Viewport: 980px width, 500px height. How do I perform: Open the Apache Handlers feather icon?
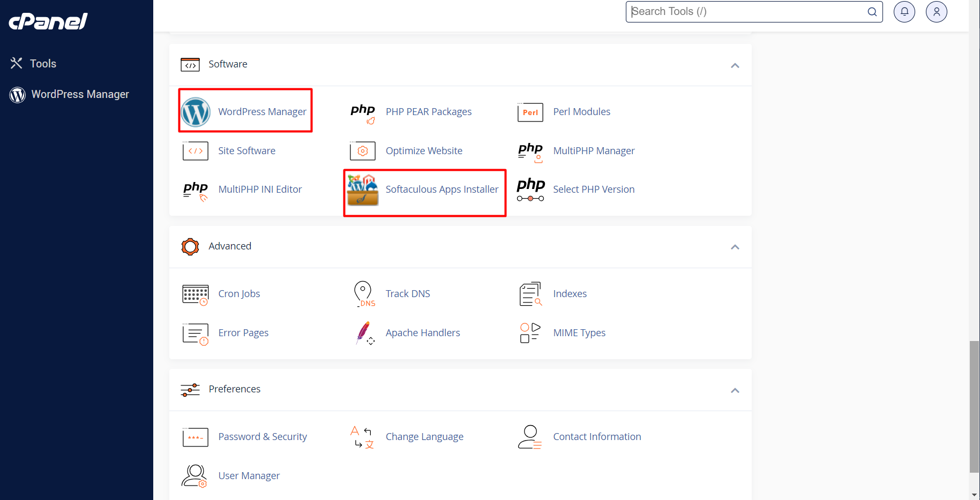click(x=365, y=333)
